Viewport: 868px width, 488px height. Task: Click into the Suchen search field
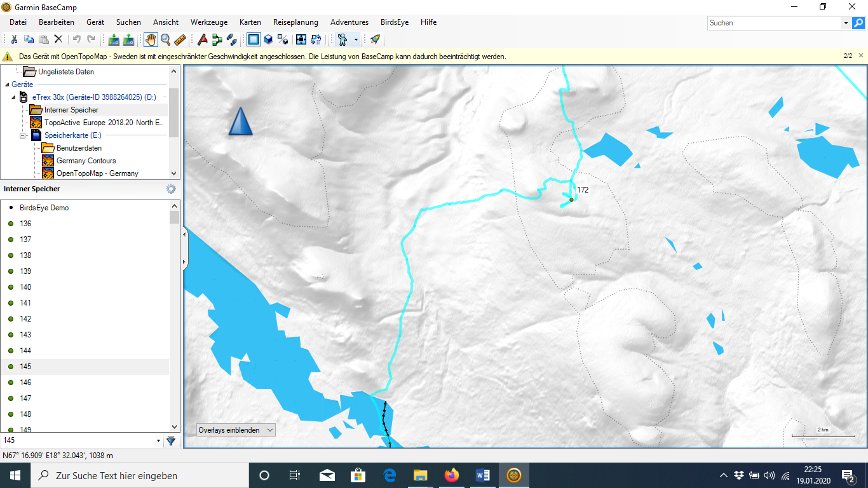coord(774,23)
